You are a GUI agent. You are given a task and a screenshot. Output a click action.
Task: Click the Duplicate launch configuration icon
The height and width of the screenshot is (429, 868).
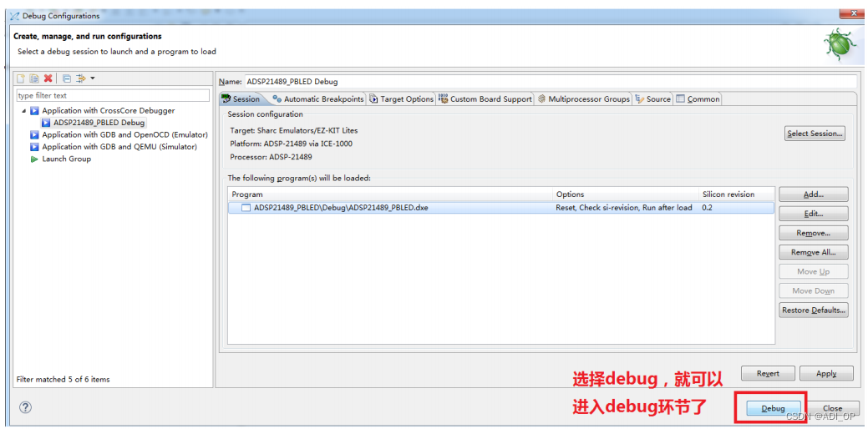point(34,78)
